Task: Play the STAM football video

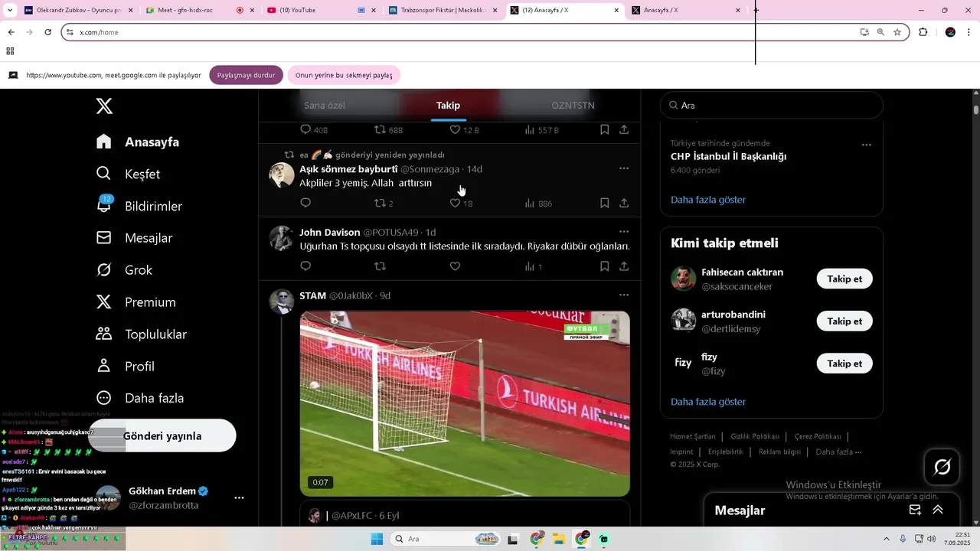Action: pos(465,403)
